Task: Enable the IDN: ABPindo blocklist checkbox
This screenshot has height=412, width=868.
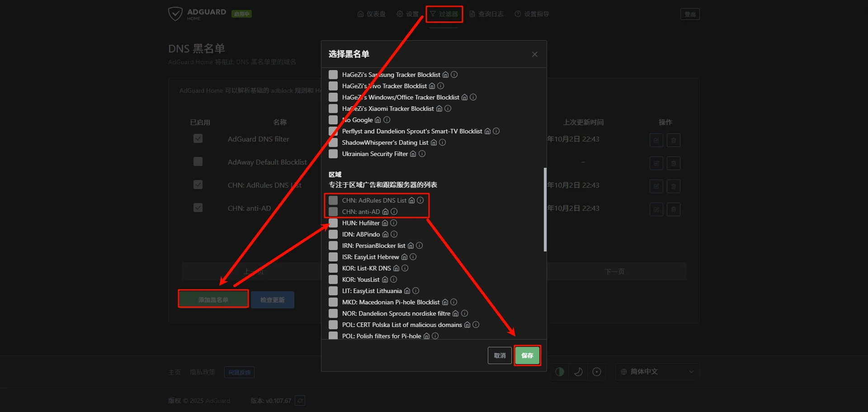Action: pos(333,234)
